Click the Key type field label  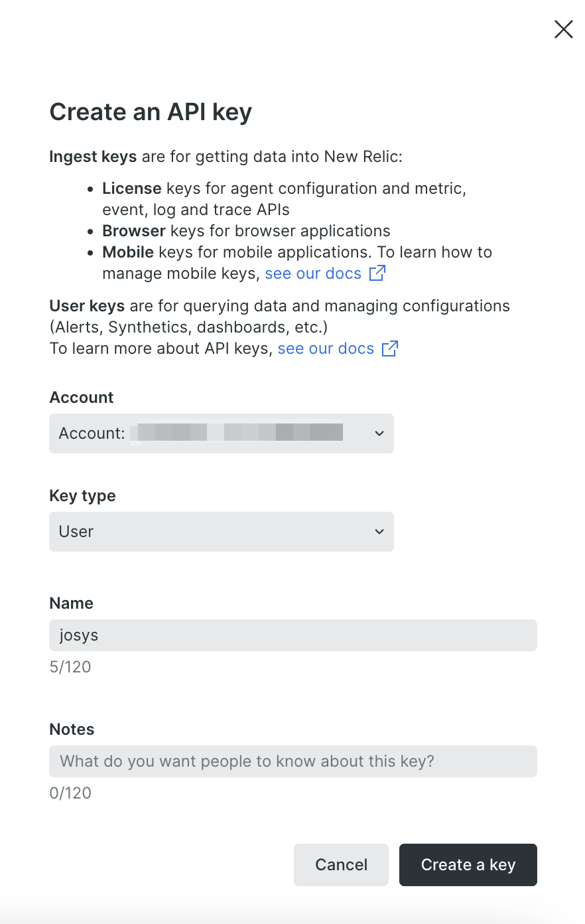coord(82,496)
